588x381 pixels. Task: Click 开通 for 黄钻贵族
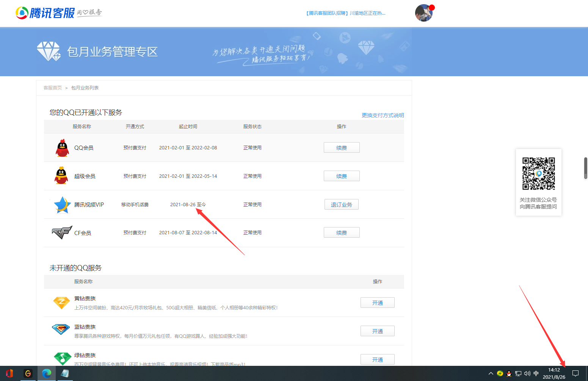coord(377,303)
